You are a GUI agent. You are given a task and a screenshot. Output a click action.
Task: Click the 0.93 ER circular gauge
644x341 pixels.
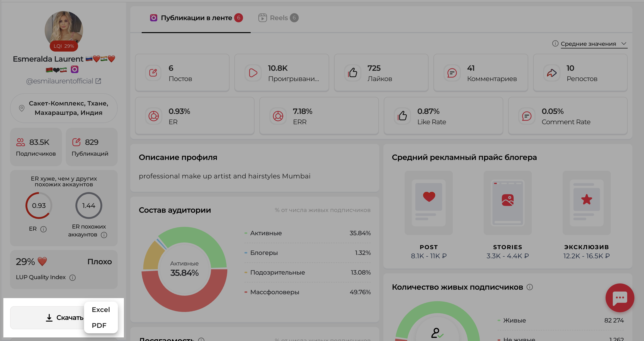coord(39,206)
